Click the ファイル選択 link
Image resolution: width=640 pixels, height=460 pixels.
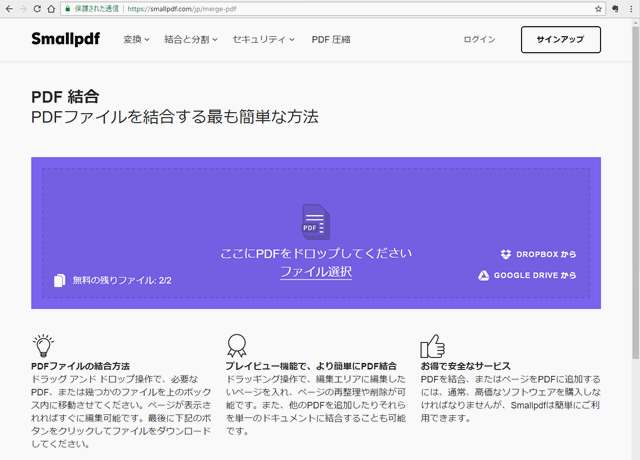316,272
